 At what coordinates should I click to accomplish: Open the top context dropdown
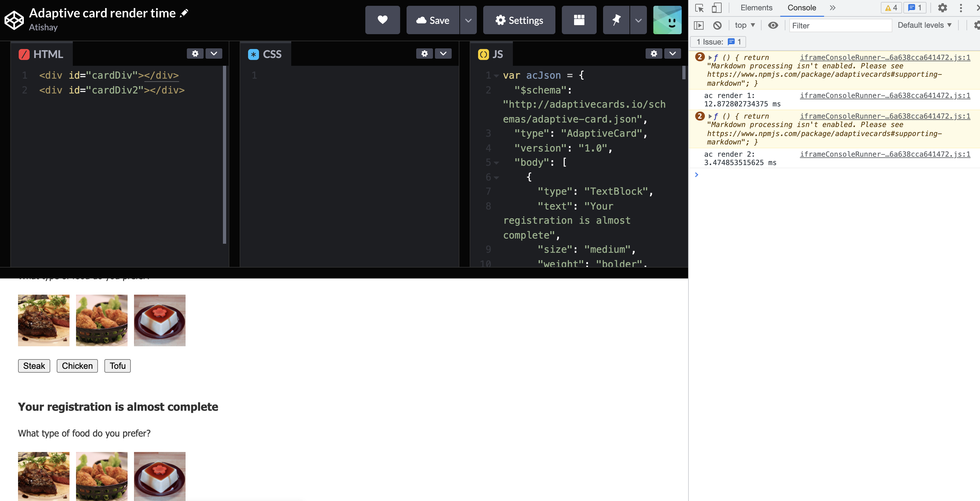pos(745,25)
